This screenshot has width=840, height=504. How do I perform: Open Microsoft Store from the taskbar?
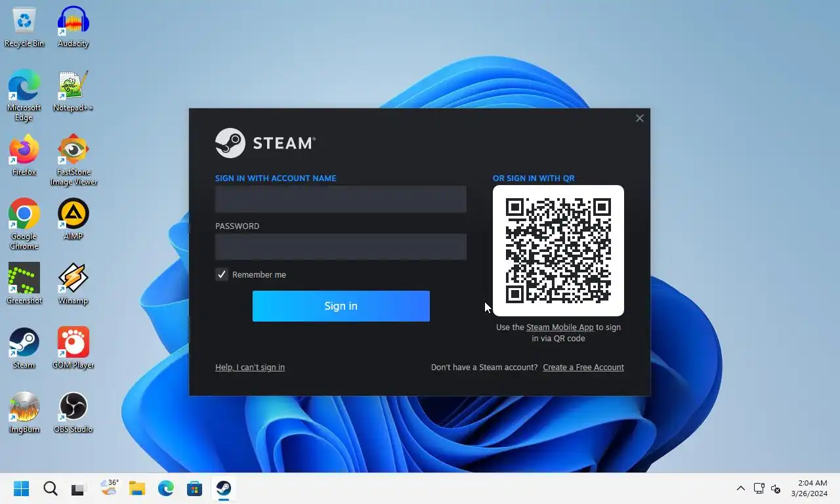tap(194, 488)
